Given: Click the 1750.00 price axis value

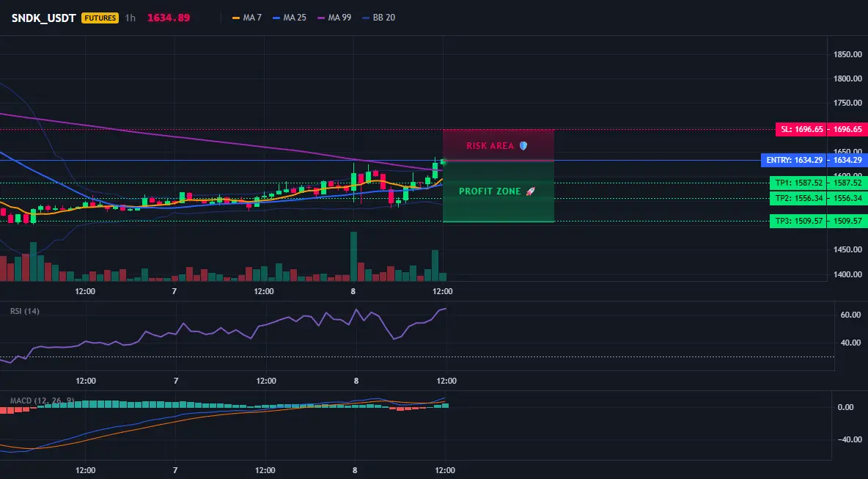Looking at the screenshot, I should pos(847,103).
